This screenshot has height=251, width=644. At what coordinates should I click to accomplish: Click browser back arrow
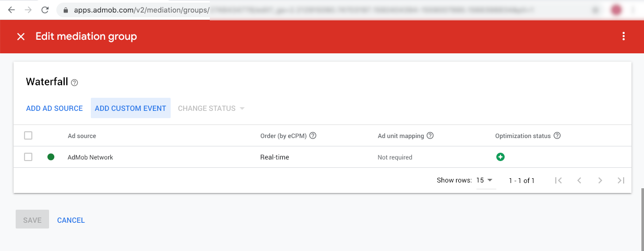tap(11, 9)
